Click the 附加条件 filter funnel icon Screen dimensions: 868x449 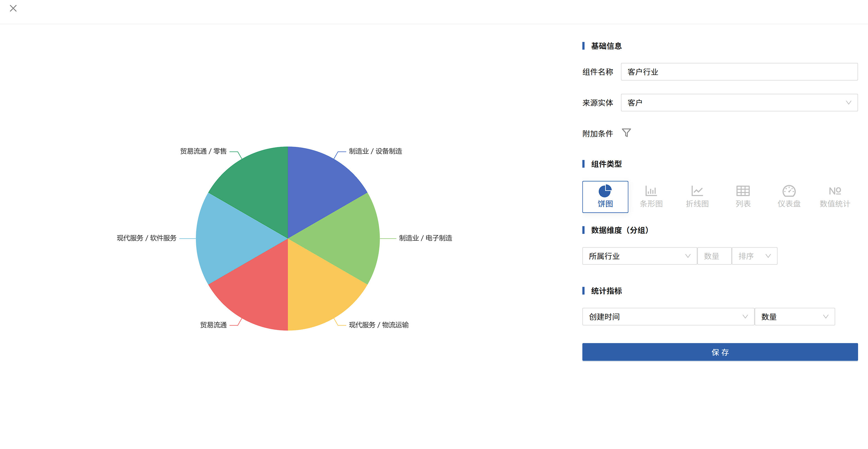pos(626,133)
